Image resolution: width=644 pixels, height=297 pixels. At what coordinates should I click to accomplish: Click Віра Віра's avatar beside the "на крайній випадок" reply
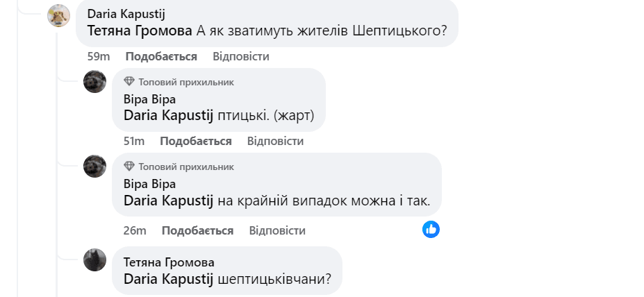(x=94, y=166)
